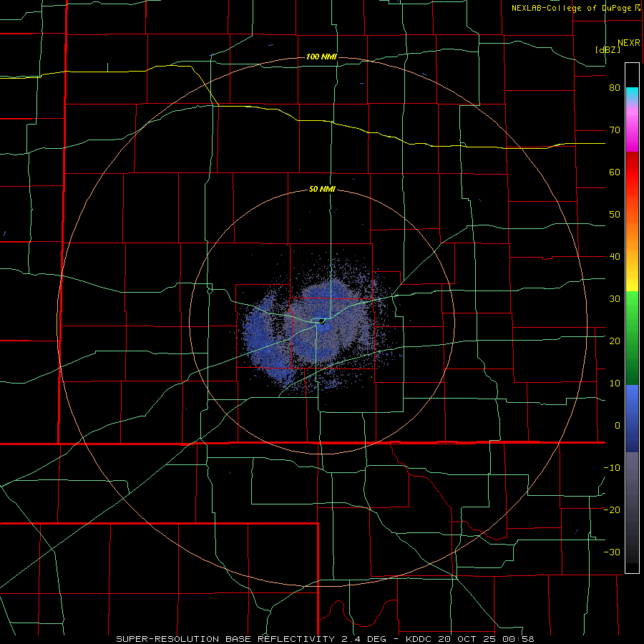Click the 50 value on the dBZ scale
Viewport: 644px width, 644px height.
pyautogui.click(x=615, y=215)
